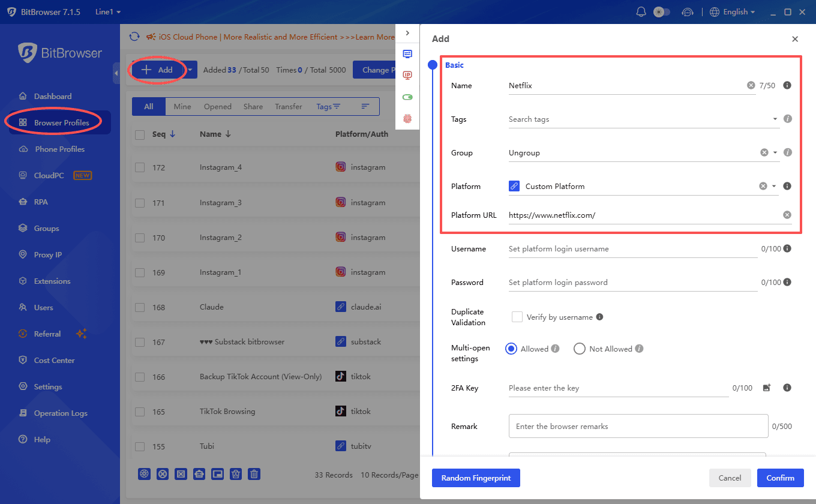Viewport: 816px width, 504px height.
Task: Jump to the fingerprint section icon
Action: click(407, 119)
